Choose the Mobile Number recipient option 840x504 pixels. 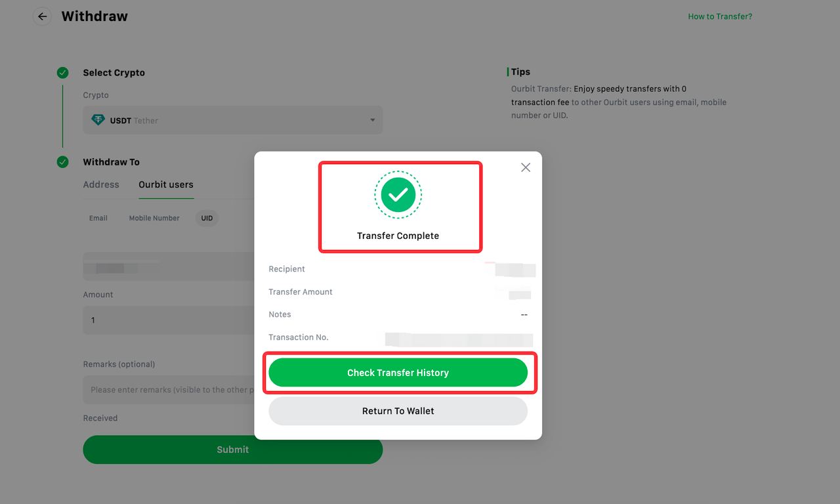pyautogui.click(x=154, y=218)
